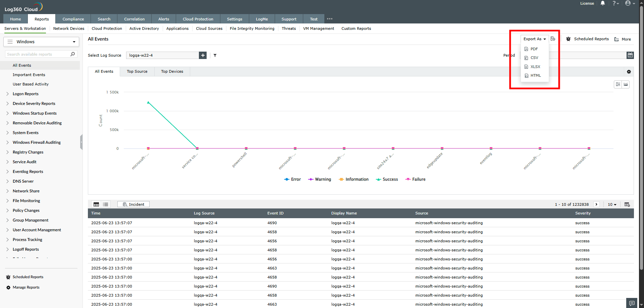Open the chart display options sliders icon
Screen dimensions: 644x308
(618, 84)
